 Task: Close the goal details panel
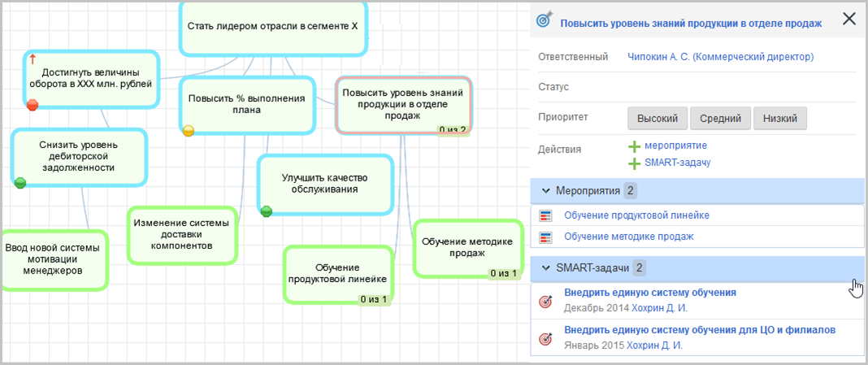(x=849, y=20)
